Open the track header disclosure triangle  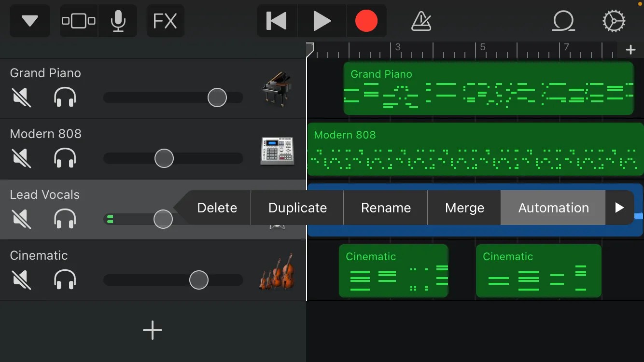pos(29,20)
